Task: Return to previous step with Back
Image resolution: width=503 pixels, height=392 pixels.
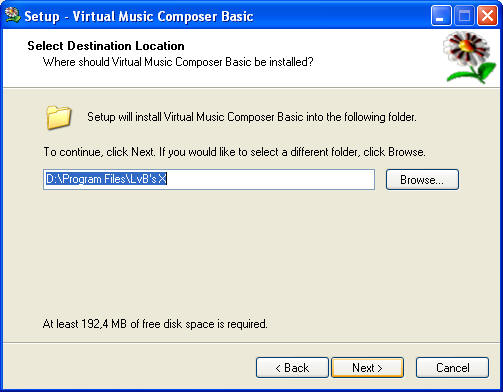Action: point(292,368)
